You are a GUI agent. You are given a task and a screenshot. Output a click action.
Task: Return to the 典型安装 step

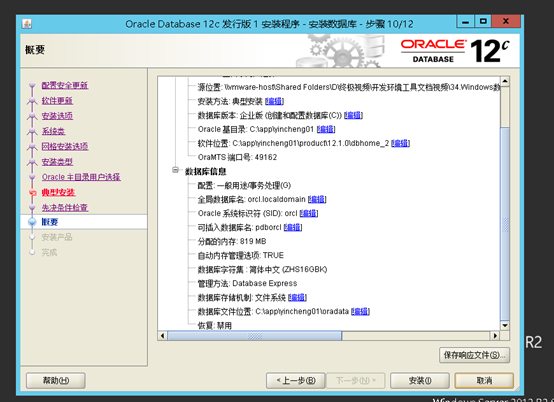pyautogui.click(x=58, y=192)
